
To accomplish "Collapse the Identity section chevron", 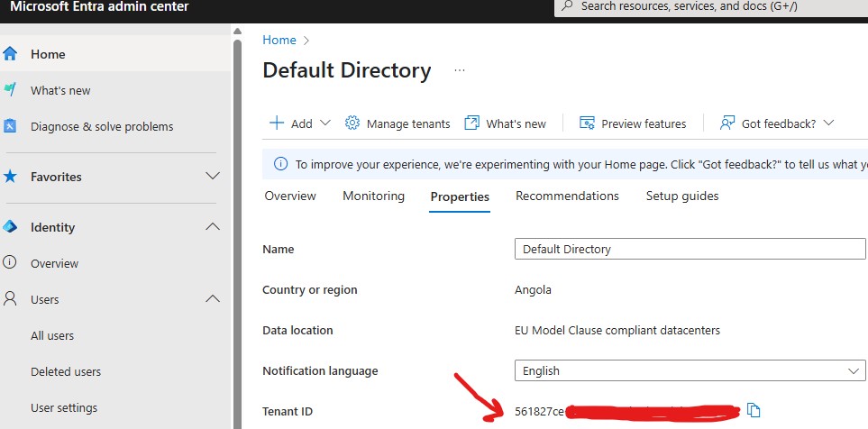I will point(213,226).
